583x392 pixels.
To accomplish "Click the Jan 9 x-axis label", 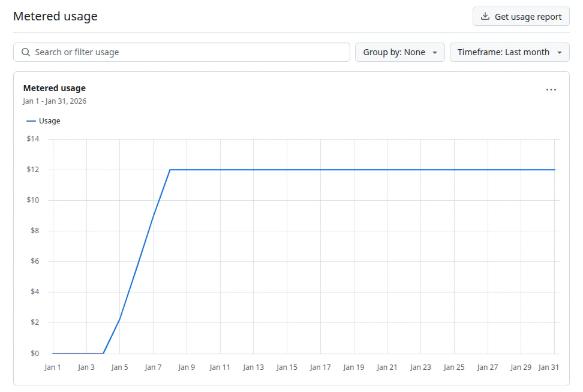I will coord(187,367).
